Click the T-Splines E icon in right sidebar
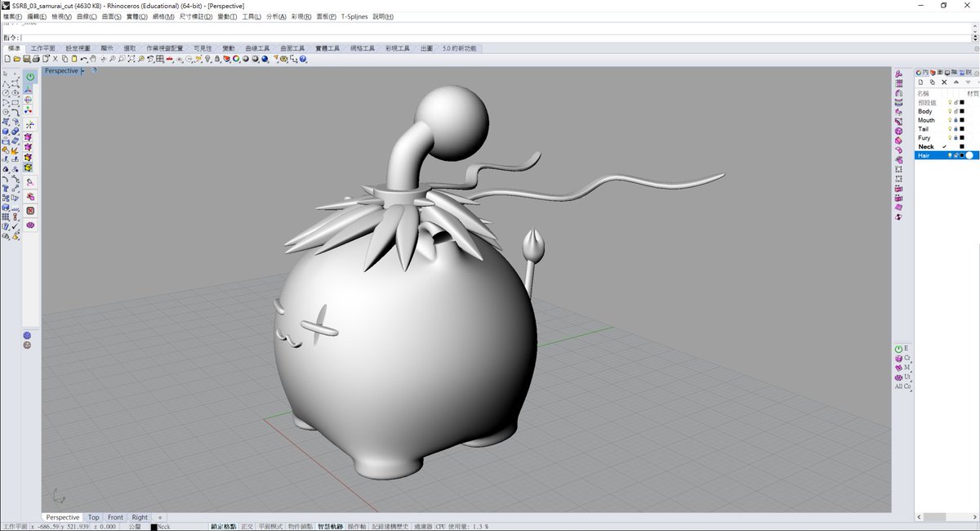 (x=900, y=349)
